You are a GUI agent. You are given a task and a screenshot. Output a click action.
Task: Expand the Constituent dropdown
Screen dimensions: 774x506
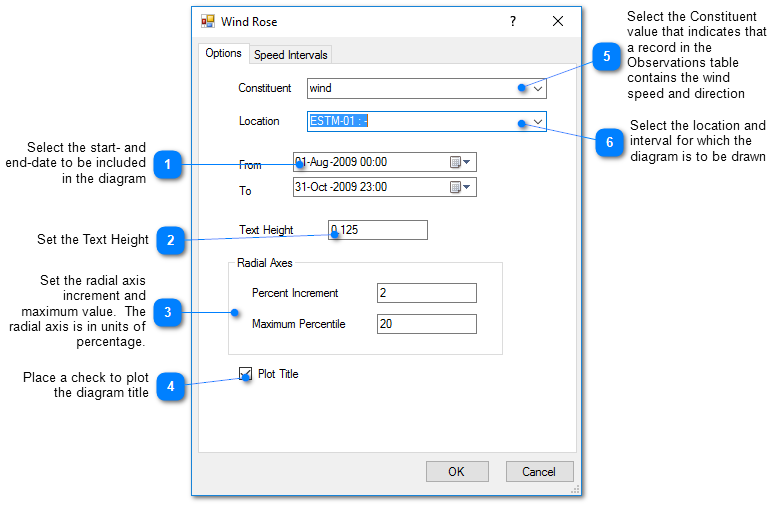point(537,88)
